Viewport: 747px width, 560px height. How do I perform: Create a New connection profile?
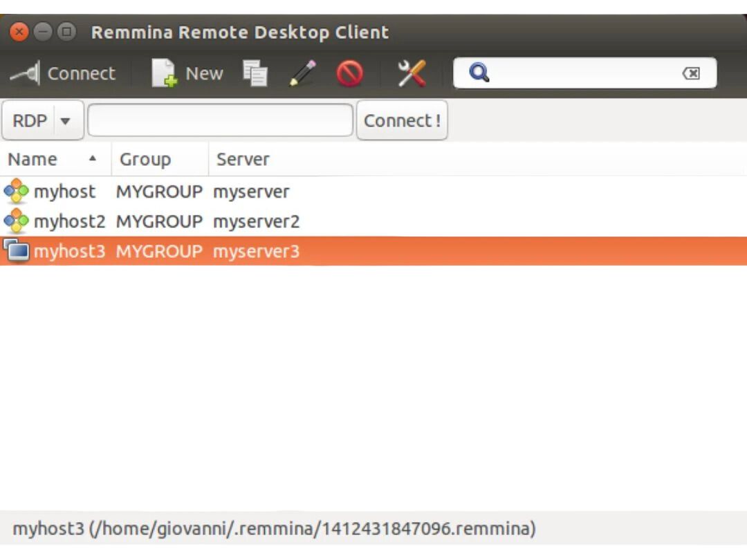[x=187, y=73]
